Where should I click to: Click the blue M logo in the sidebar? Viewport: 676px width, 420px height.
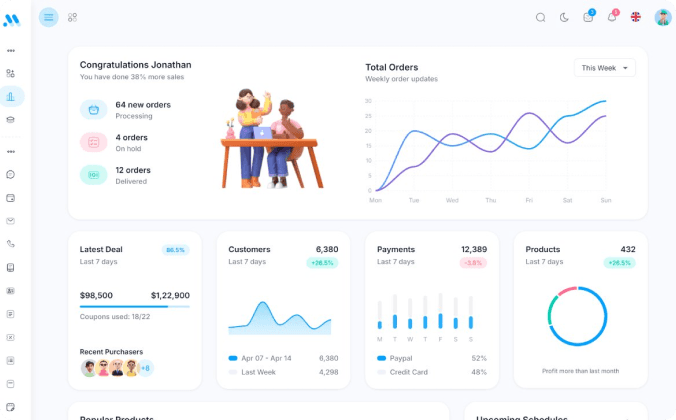click(11, 20)
